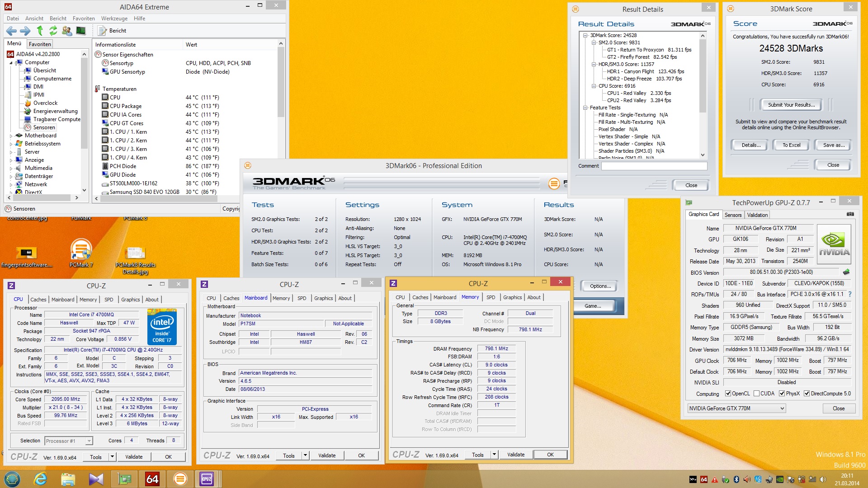Screen dimensions: 868x488
Task: Open the fingerprintsoftware desktop icon
Action: pos(27,256)
